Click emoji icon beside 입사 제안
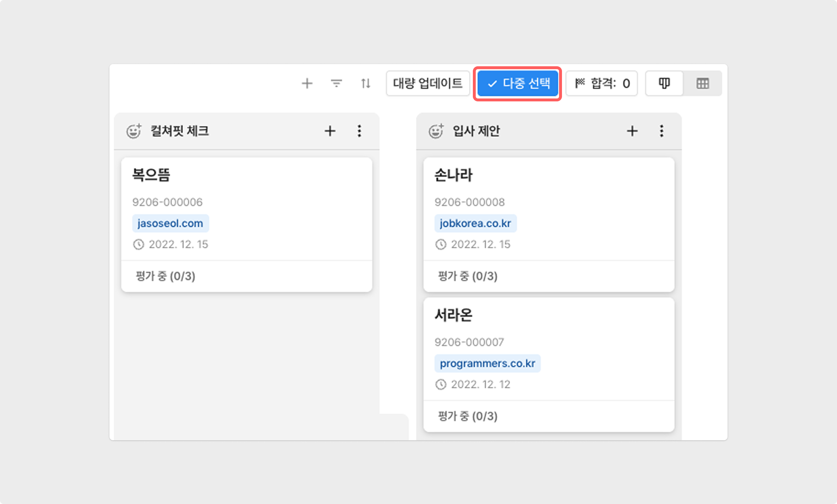Image resolution: width=837 pixels, height=504 pixels. pos(436,131)
